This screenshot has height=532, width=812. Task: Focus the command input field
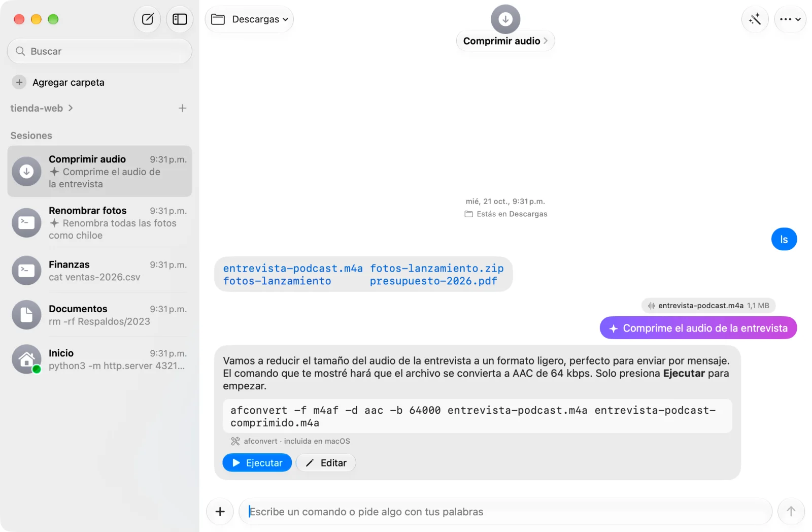[505, 512]
